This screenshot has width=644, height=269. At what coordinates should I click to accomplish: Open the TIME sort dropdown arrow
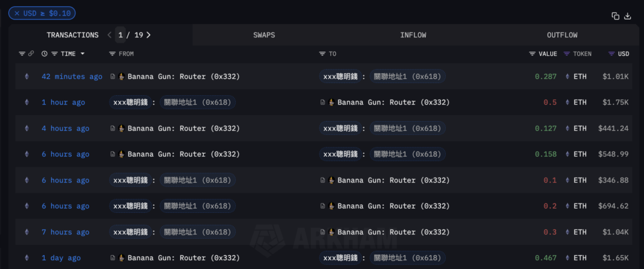pos(82,54)
